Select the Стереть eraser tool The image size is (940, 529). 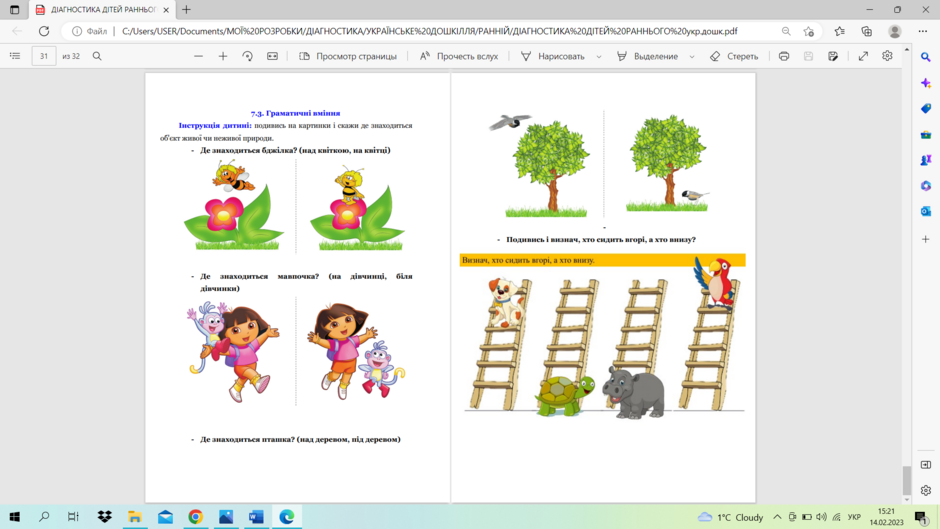coord(734,56)
